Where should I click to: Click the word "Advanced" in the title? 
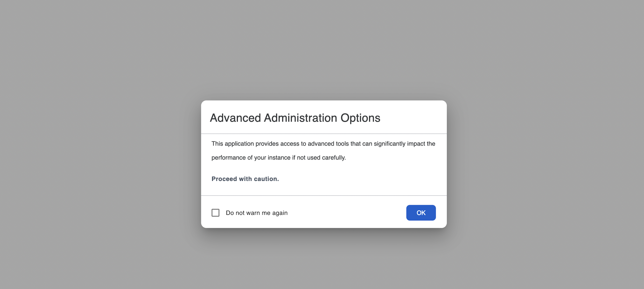tap(235, 118)
